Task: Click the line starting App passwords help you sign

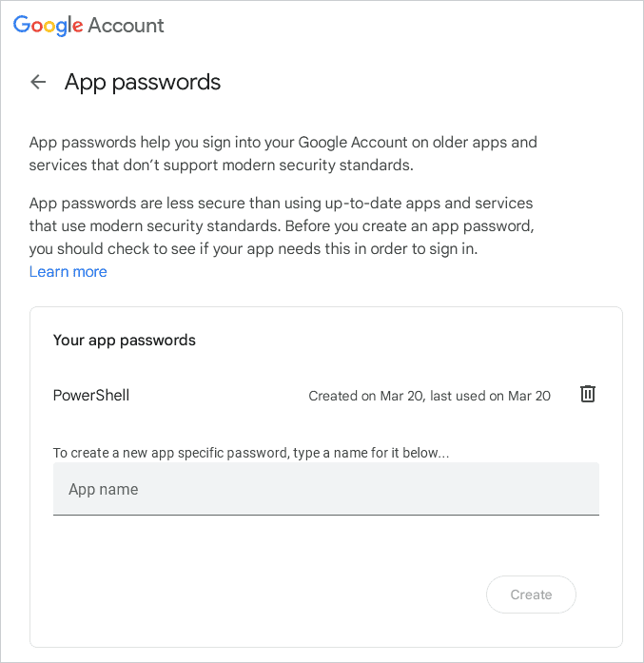Action: pyautogui.click(x=283, y=143)
